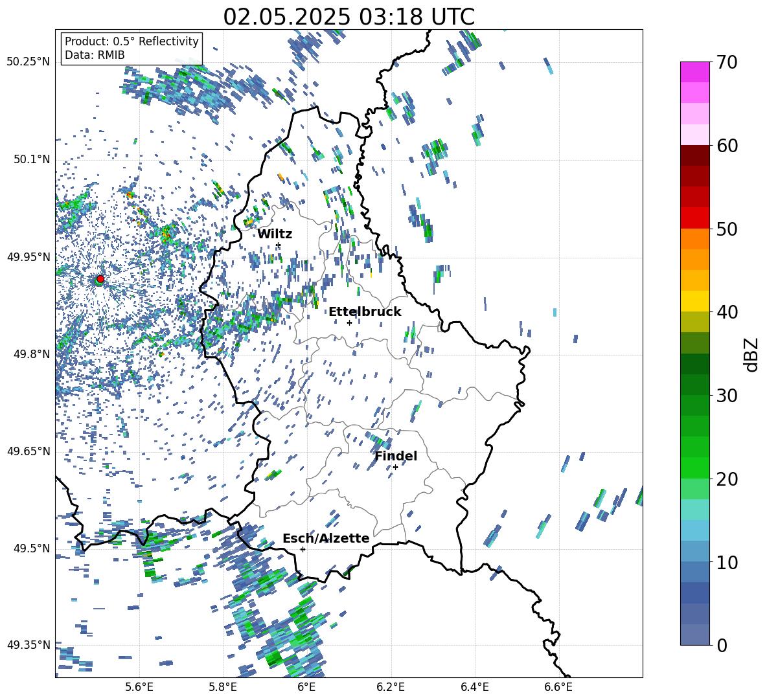The width and height of the screenshot is (767, 700).
Task: Click the 6.2°E longitude label
Action: [391, 687]
